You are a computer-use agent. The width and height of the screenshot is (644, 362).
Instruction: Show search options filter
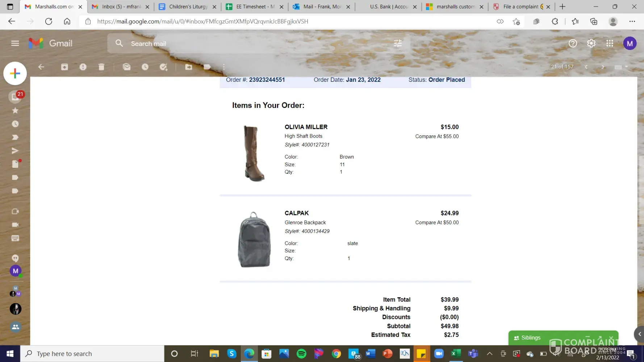[398, 43]
